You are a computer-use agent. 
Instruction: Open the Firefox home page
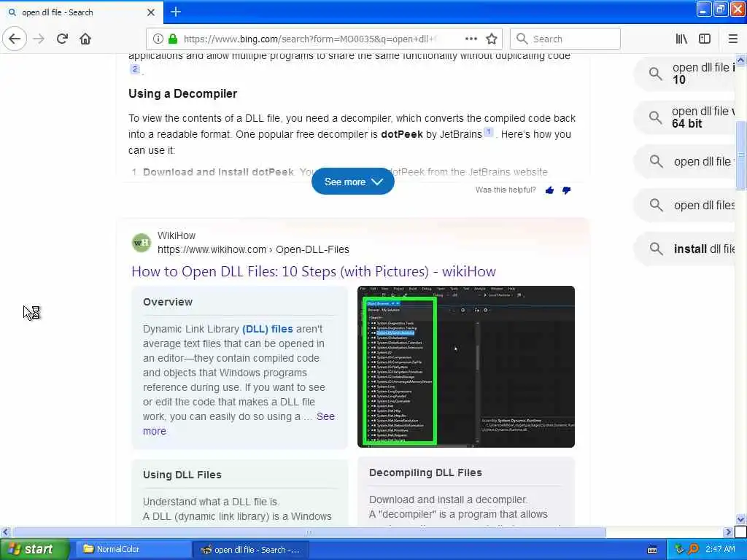click(x=85, y=39)
